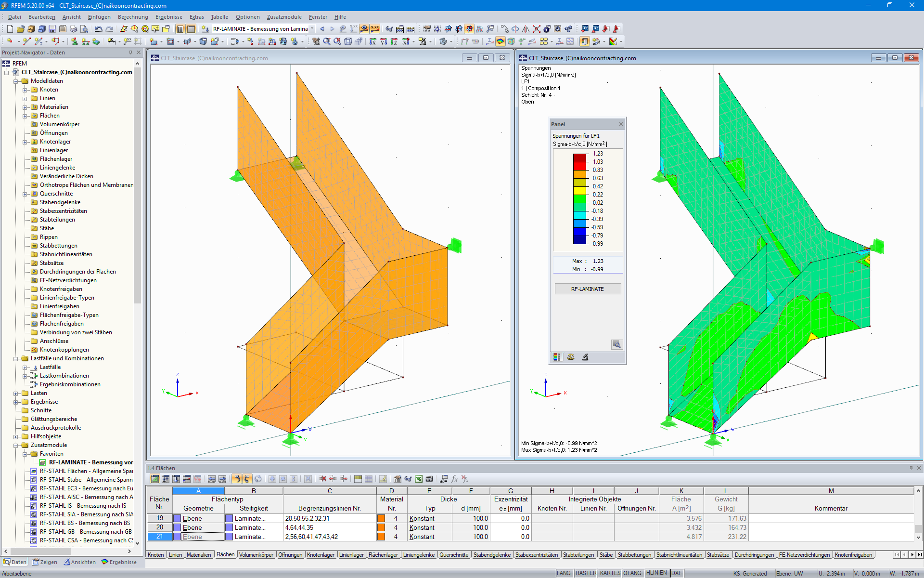
Task: Toggle the RASTER grid status button
Action: pyautogui.click(x=585, y=573)
